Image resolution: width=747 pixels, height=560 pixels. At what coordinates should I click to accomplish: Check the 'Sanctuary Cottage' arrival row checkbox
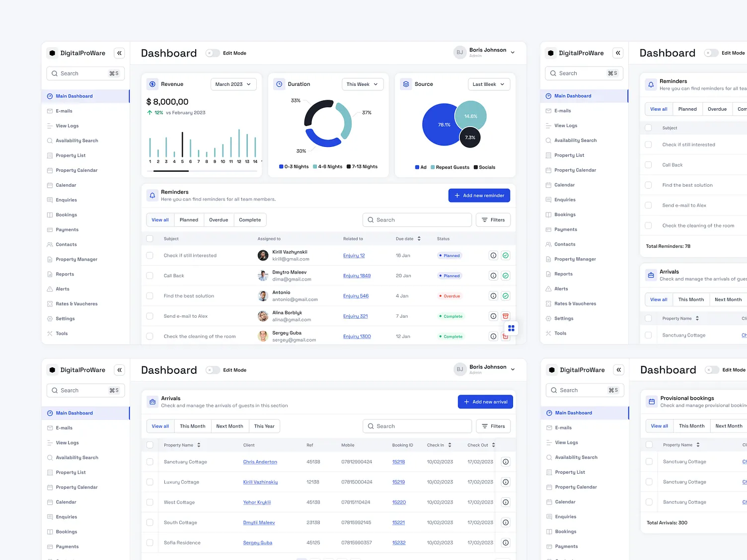point(149,462)
